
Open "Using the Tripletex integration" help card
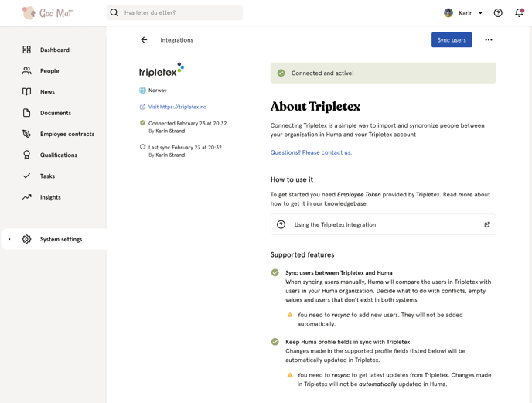(x=383, y=224)
